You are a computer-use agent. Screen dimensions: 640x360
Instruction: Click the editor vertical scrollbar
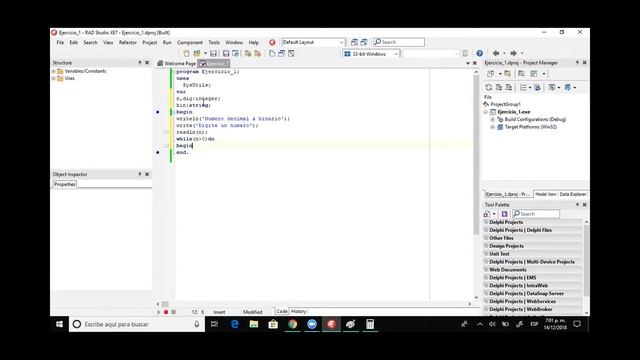476,155
